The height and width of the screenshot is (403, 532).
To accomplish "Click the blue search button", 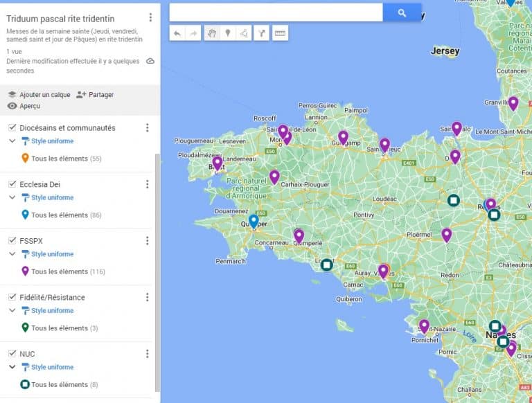I will pos(402,13).
